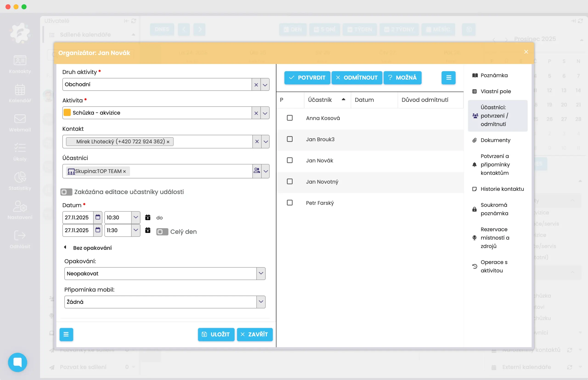Click the participants picker icon in Účastníci field
The image size is (588, 380).
pyautogui.click(x=257, y=171)
